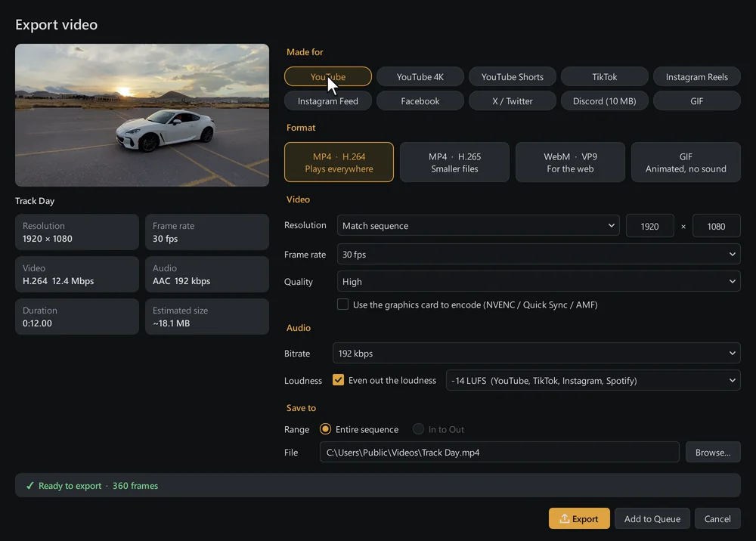The height and width of the screenshot is (541, 756).
Task: Select the Entire sequence range option
Action: pyautogui.click(x=325, y=429)
